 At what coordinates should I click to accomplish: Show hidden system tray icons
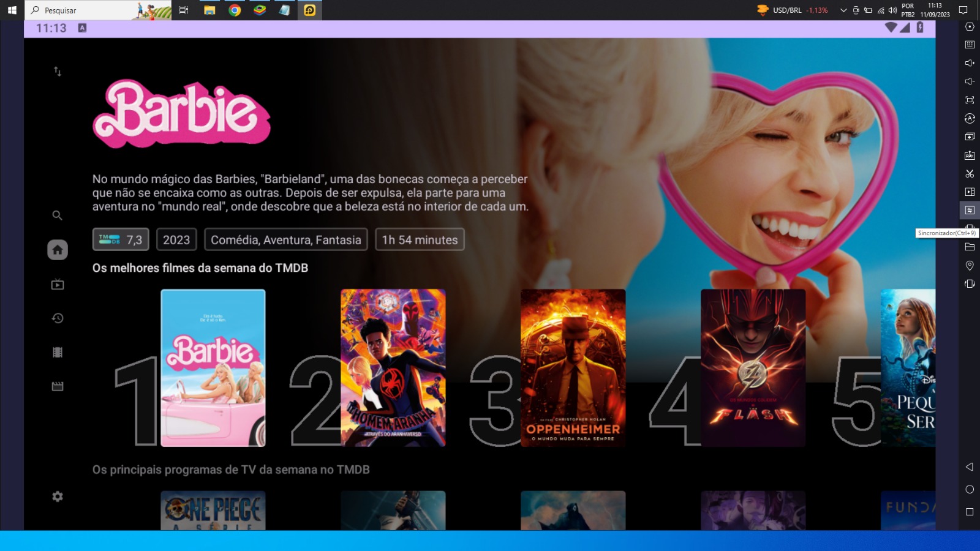pos(843,10)
